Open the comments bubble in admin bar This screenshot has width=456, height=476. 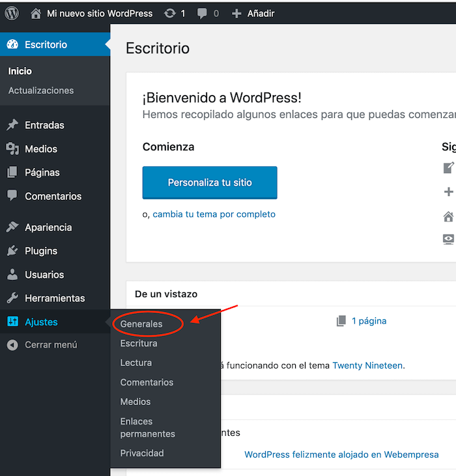tap(202, 14)
